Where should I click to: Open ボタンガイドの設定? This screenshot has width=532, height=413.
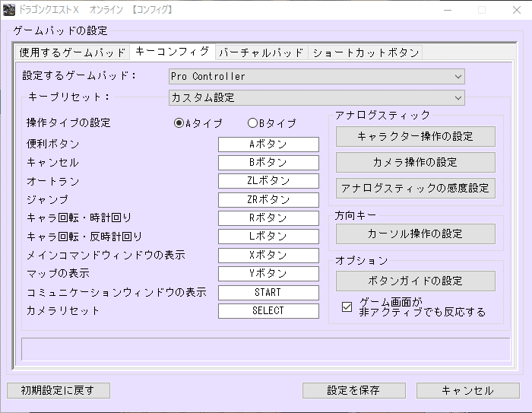tap(416, 281)
